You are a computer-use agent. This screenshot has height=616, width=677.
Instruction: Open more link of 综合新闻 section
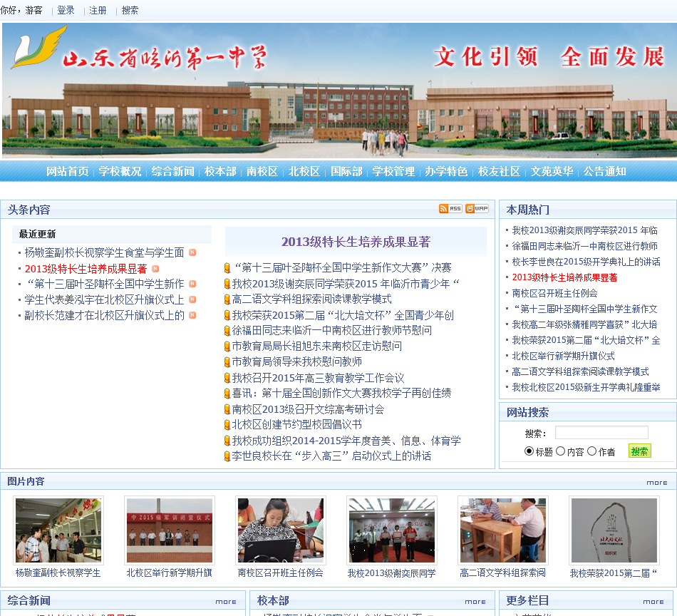pos(226,602)
